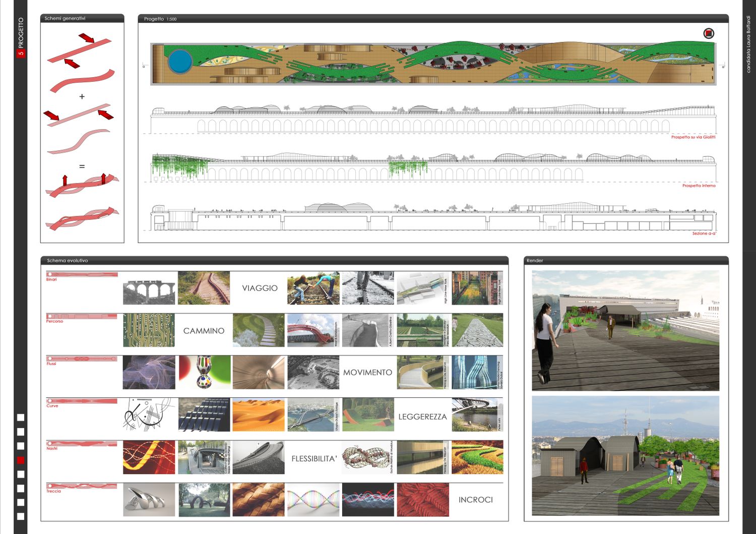Click the white circle on the Binari strip

[50, 274]
